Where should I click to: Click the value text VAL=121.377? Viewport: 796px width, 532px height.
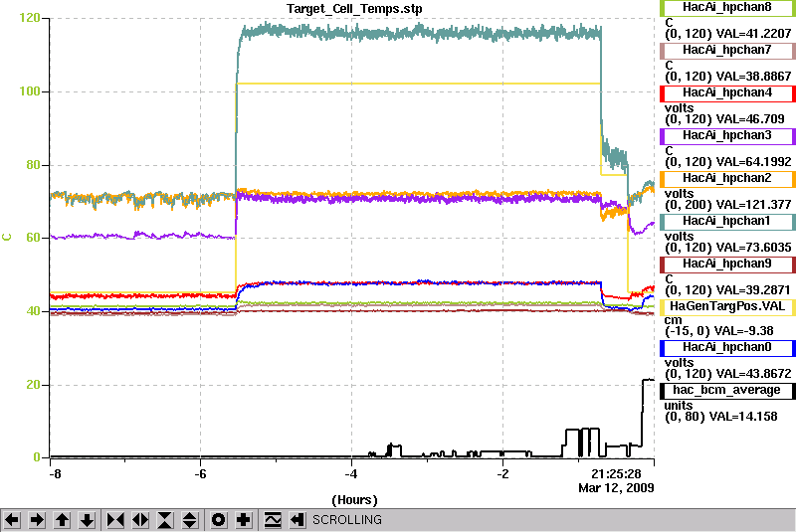point(753,205)
